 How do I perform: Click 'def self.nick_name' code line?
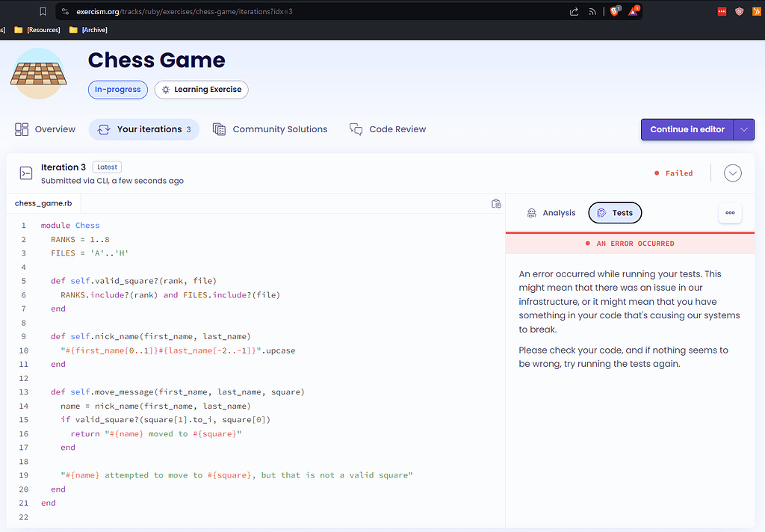click(151, 337)
